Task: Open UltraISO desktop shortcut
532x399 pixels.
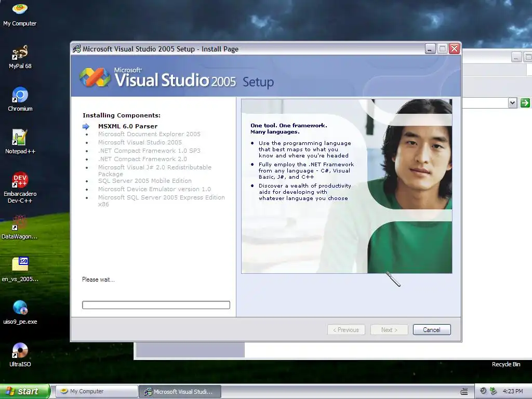Action: coord(20,355)
